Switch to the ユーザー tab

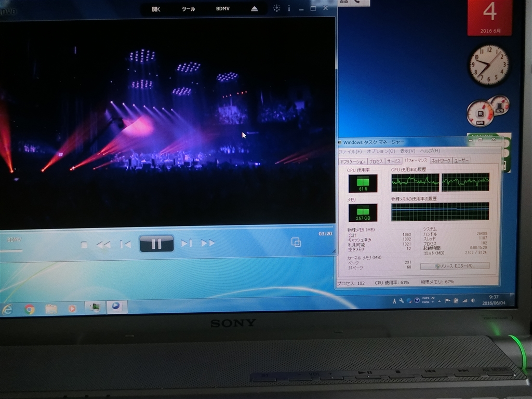coord(461,160)
